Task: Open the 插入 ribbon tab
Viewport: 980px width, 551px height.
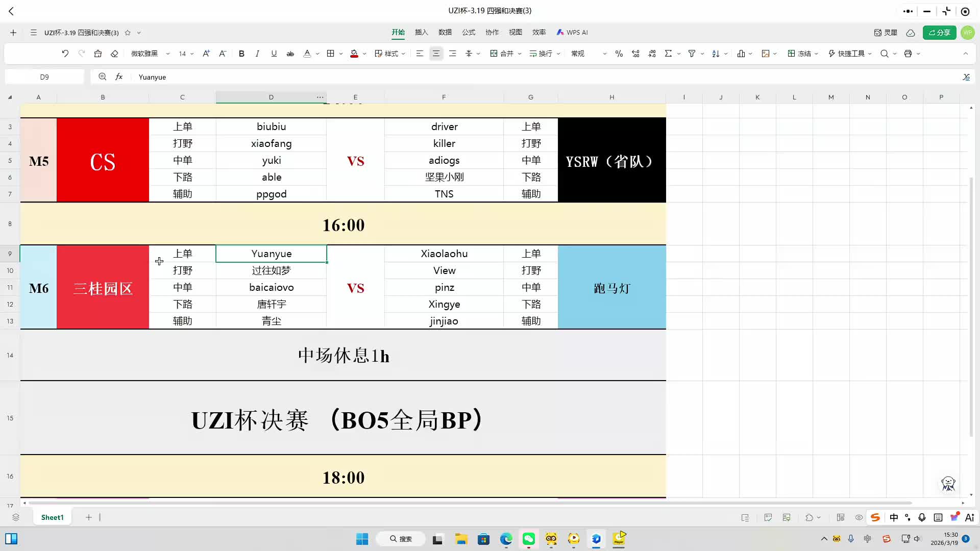Action: [x=421, y=32]
